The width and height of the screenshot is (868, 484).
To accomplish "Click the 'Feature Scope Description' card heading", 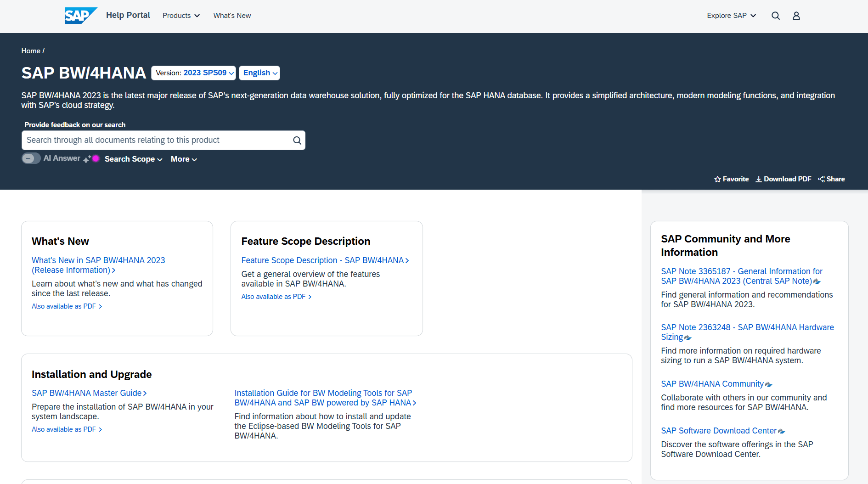I will coord(306,241).
